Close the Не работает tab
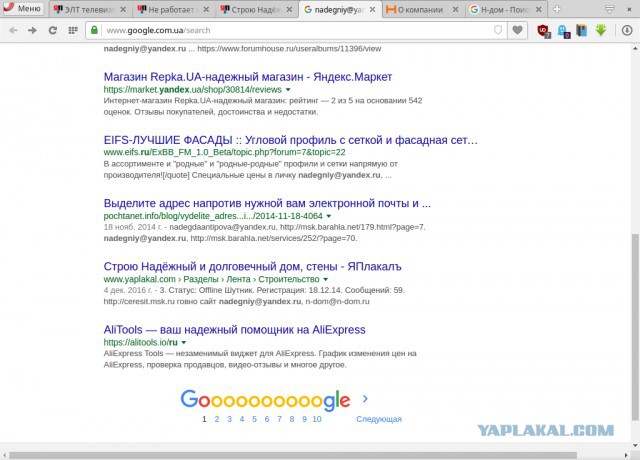This screenshot has height=460, width=640. pyautogui.click(x=206, y=9)
